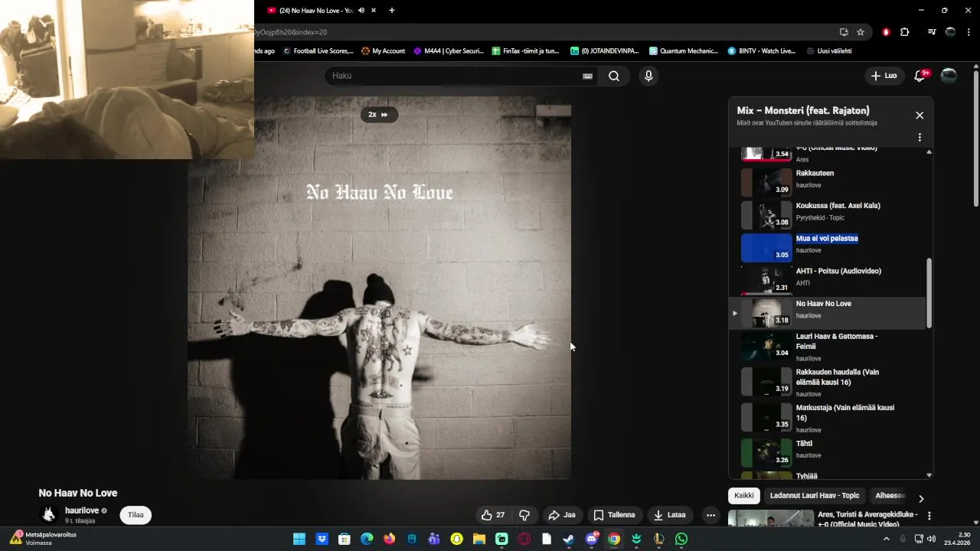Open Discord from the taskbar
This screenshot has width=980, height=551.
pos(591,539)
